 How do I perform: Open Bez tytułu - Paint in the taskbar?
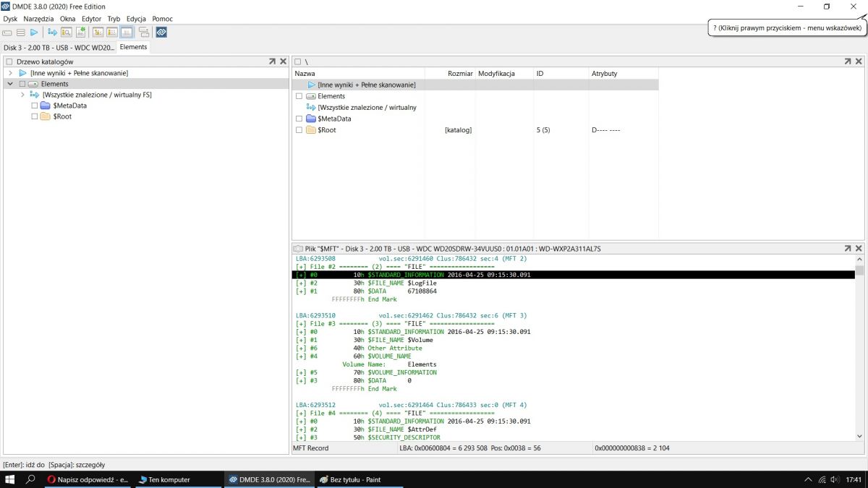click(359, 479)
